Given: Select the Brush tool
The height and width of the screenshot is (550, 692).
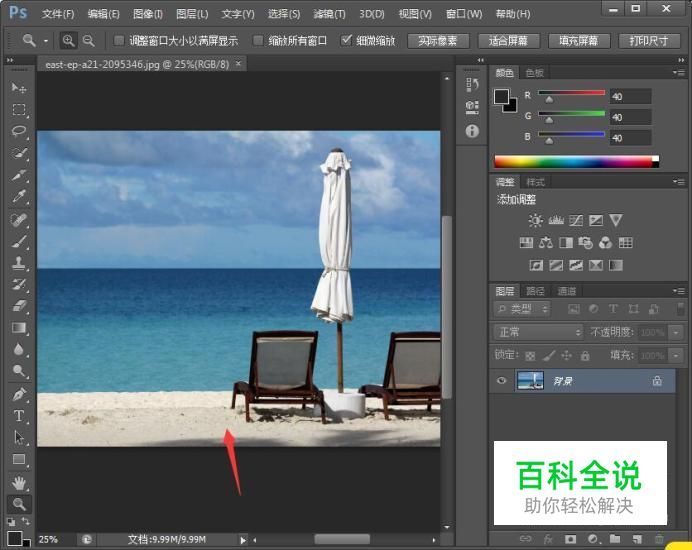Looking at the screenshot, I should point(19,241).
